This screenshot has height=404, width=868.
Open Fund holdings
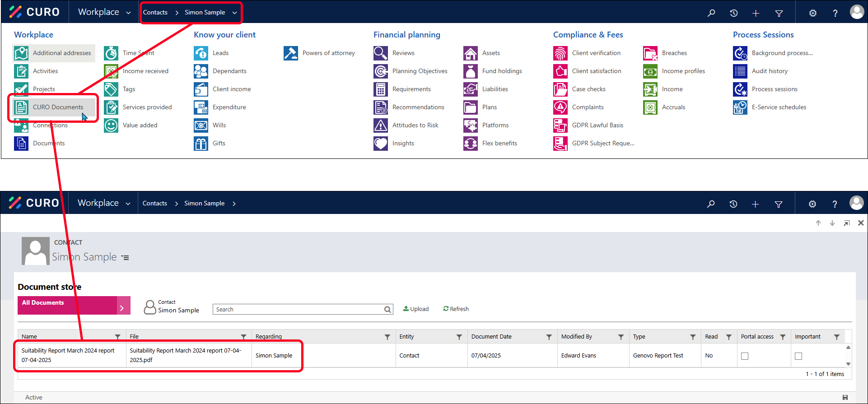492,71
